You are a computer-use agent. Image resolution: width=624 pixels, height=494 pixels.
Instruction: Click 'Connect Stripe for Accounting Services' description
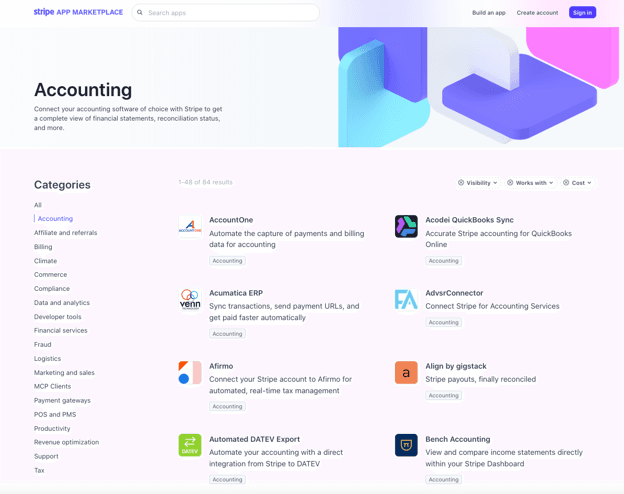[492, 306]
